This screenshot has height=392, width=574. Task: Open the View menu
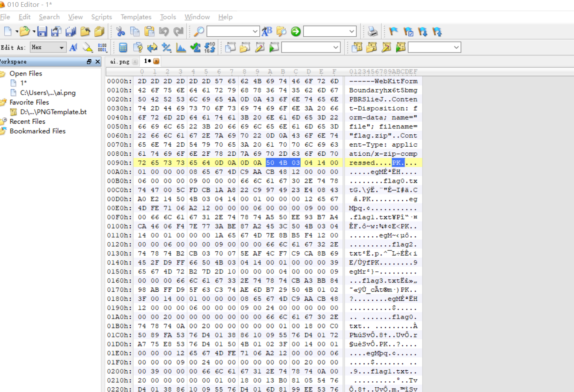pos(75,17)
